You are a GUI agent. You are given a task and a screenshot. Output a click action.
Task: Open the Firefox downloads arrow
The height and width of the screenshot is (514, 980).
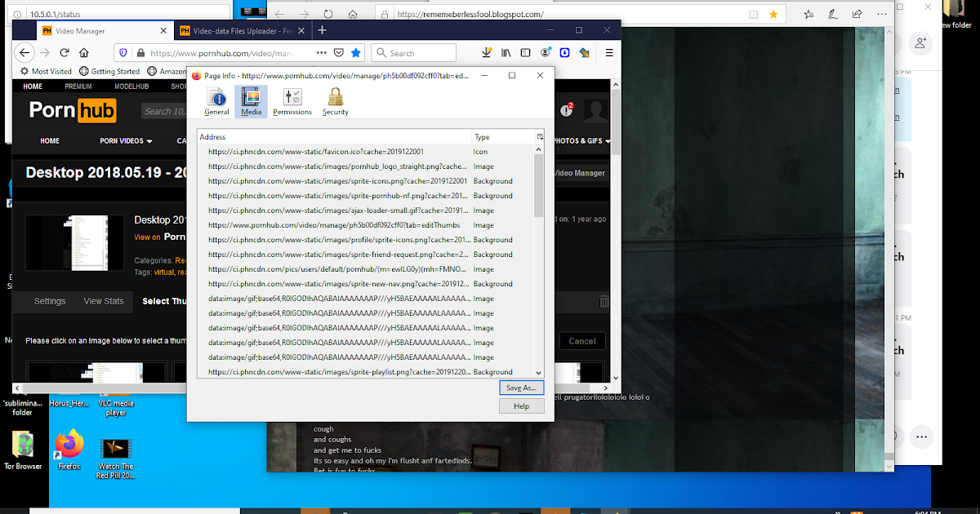[x=487, y=52]
